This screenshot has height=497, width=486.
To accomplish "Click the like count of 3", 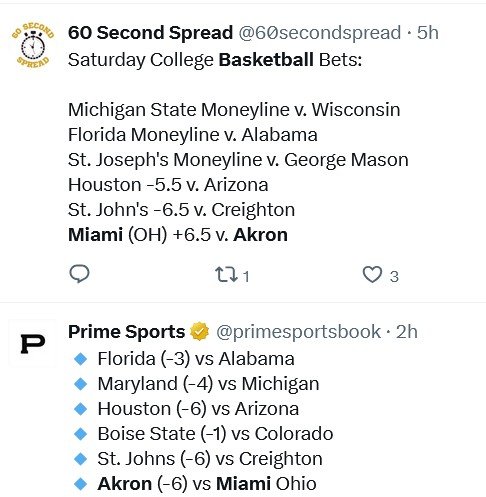I will tap(394, 276).
